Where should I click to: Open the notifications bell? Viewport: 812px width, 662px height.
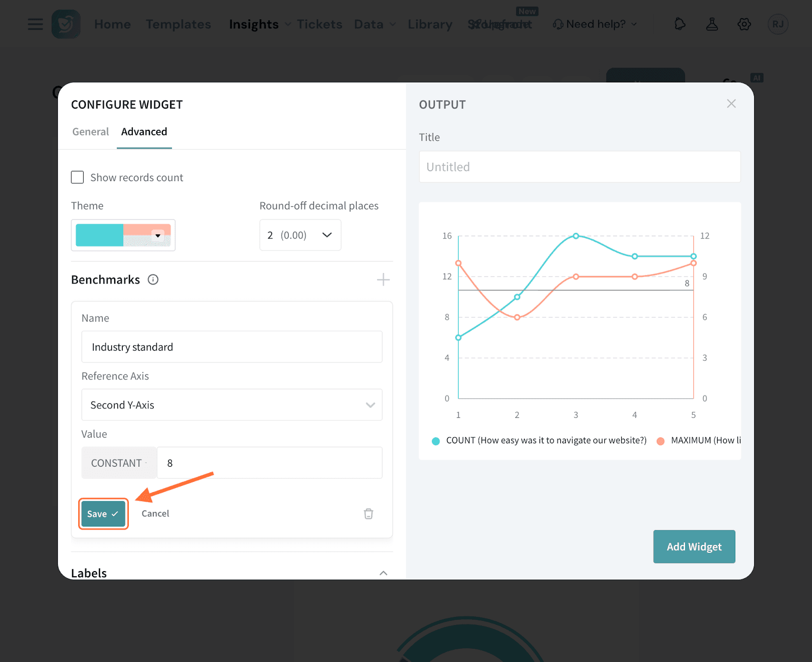pos(680,24)
